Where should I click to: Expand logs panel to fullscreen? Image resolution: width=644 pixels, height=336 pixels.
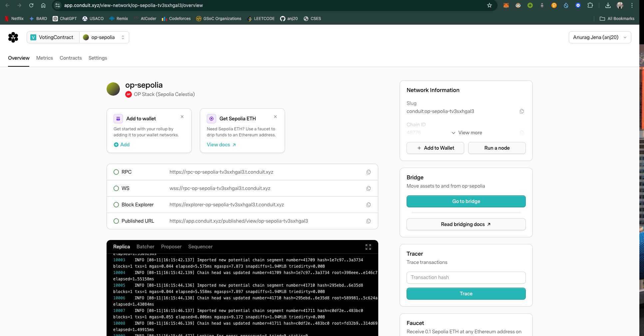[x=368, y=247]
